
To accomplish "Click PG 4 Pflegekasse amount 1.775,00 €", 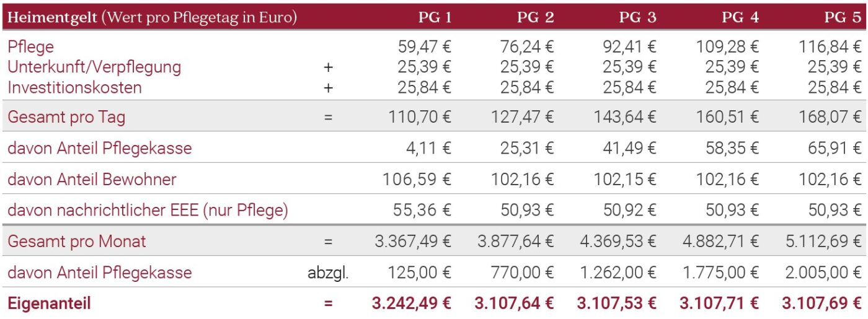I will 720,273.
